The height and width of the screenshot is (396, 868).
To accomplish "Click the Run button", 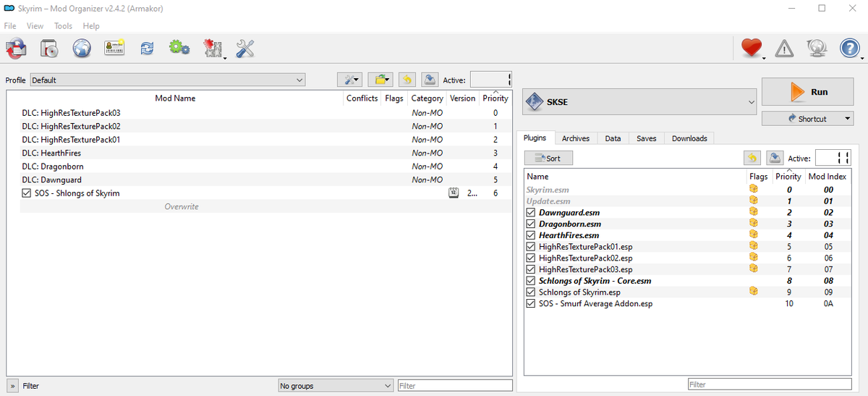I will click(x=808, y=92).
